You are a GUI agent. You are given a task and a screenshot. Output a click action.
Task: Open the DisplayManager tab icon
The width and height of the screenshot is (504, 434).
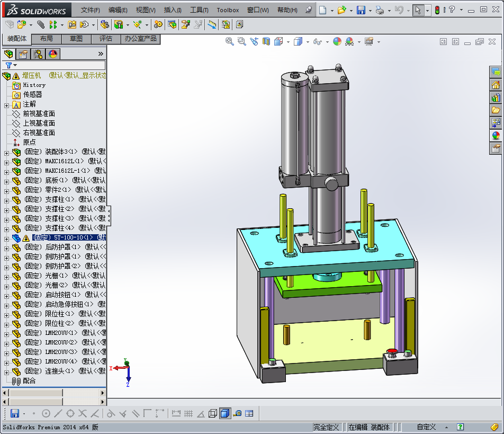pyautogui.click(x=53, y=54)
